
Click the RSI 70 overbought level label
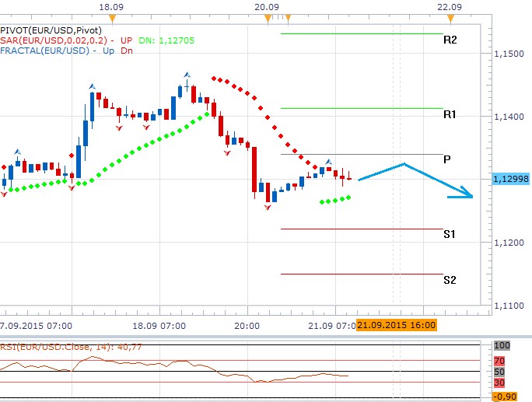point(500,362)
